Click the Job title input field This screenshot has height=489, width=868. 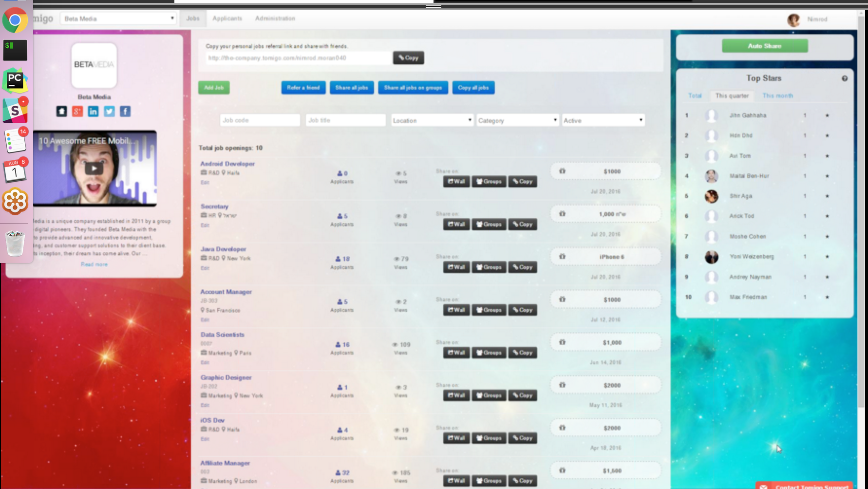(345, 120)
